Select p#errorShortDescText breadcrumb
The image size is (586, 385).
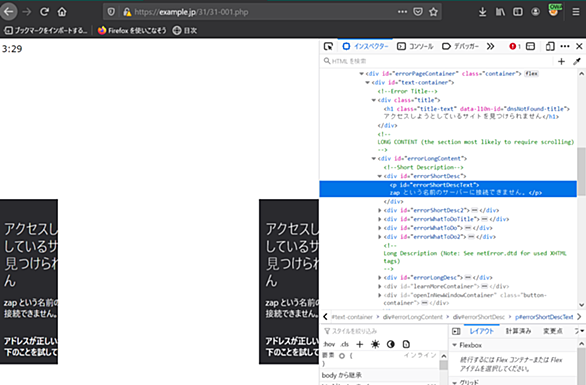pyautogui.click(x=544, y=317)
